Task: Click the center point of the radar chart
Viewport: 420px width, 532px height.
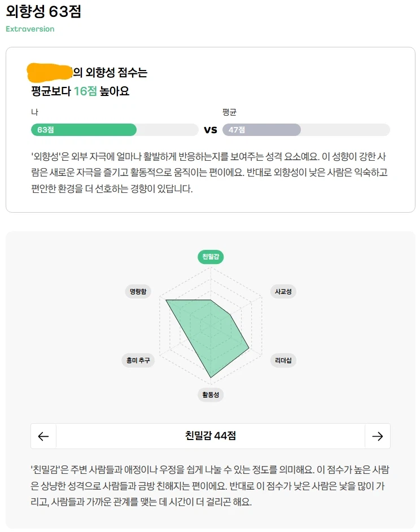Action: tap(210, 326)
